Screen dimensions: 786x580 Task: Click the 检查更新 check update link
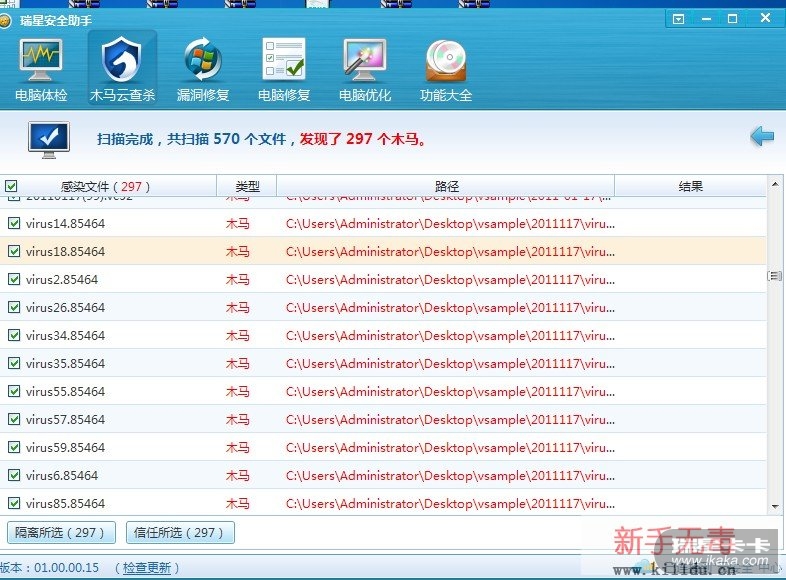pyautogui.click(x=147, y=568)
